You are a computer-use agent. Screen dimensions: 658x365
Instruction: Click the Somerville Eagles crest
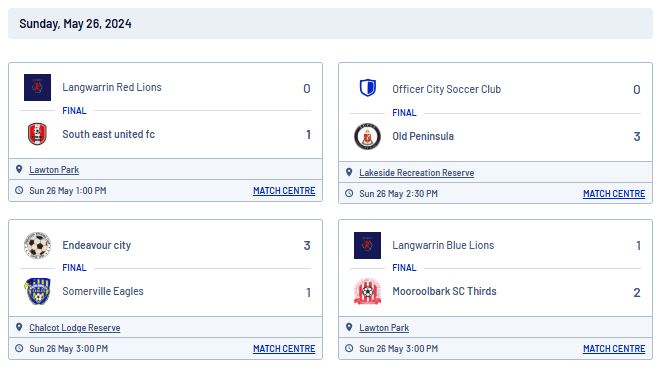[37, 291]
